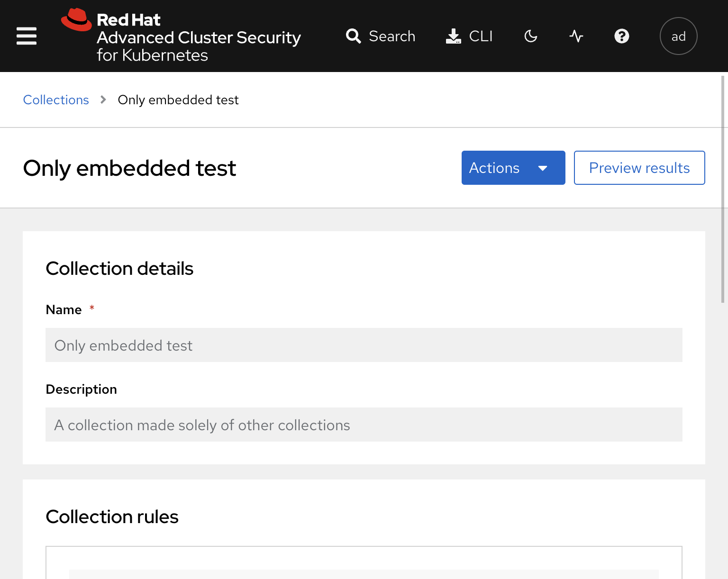This screenshot has height=579, width=728.
Task: Click Only embedded test breadcrumb item
Action: (178, 100)
